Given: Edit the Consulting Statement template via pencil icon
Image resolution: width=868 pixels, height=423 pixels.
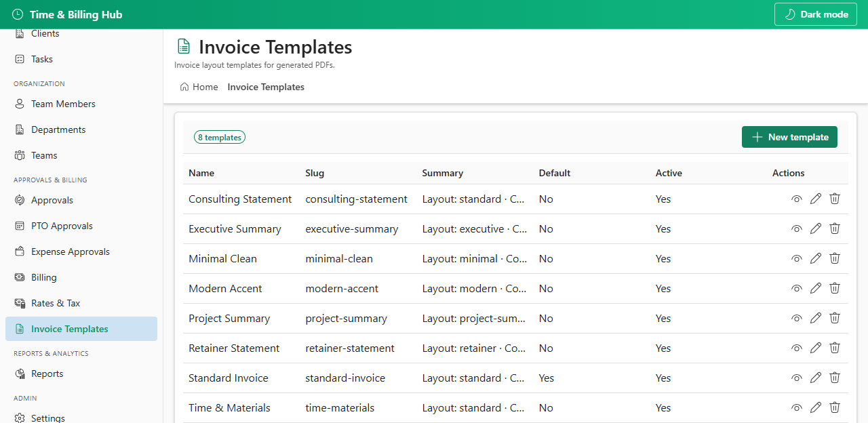Looking at the screenshot, I should (x=816, y=199).
